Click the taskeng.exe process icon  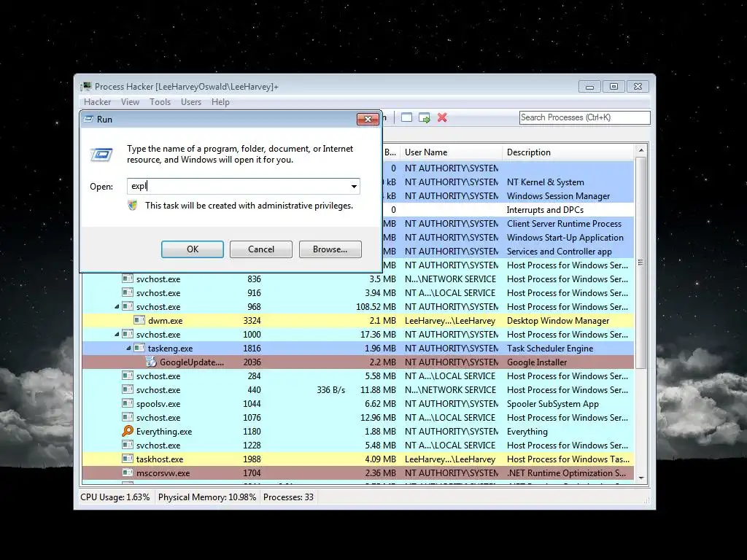[x=139, y=348]
